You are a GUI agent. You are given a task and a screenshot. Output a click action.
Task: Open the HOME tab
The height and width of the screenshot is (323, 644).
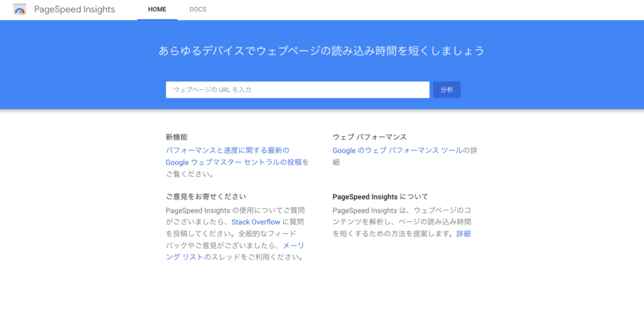(157, 9)
